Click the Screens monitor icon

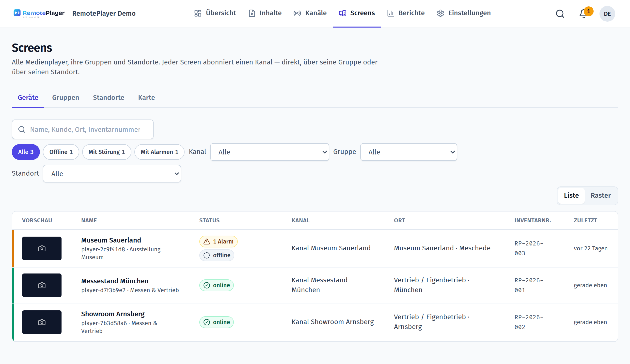(x=342, y=13)
